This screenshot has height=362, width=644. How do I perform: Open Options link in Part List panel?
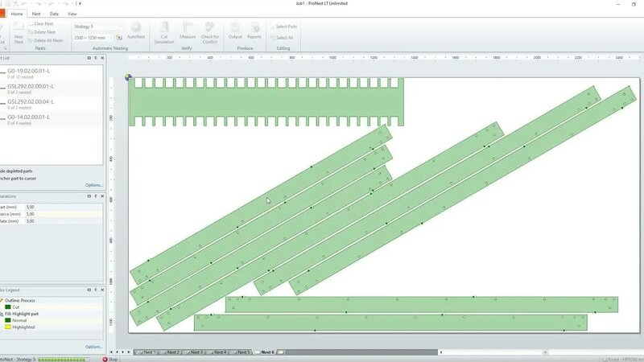93,185
